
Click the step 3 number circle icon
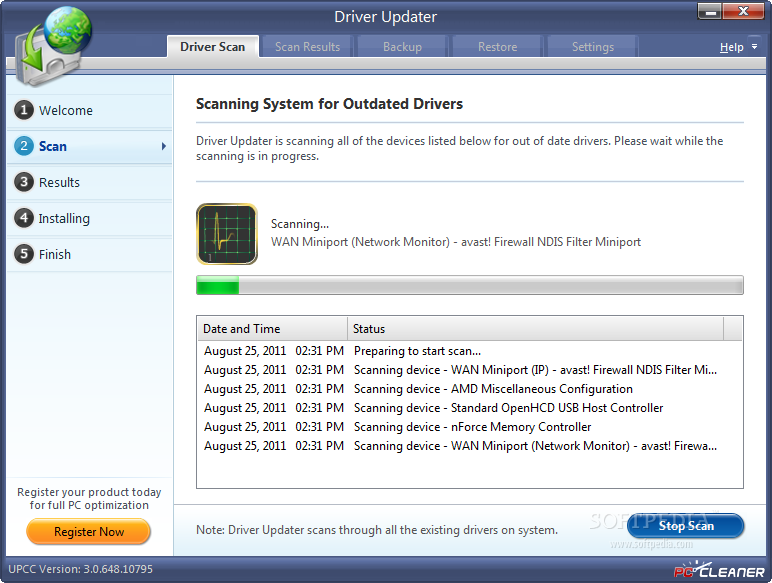pos(24,182)
